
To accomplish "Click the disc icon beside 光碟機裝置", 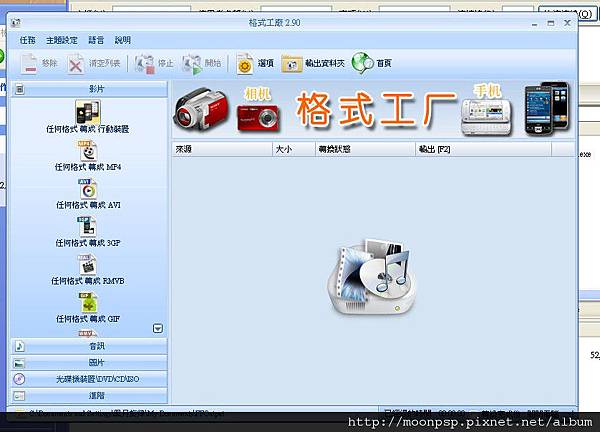I will click(x=19, y=379).
